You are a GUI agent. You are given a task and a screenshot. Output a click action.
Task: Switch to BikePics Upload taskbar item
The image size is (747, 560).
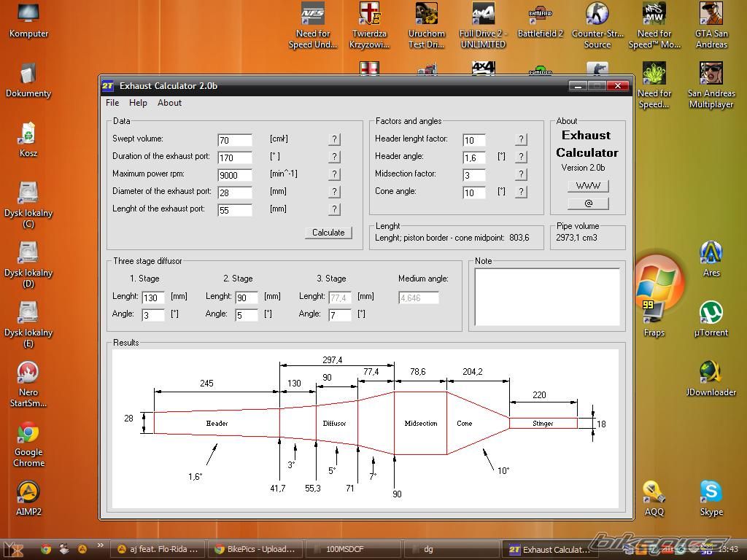255,549
